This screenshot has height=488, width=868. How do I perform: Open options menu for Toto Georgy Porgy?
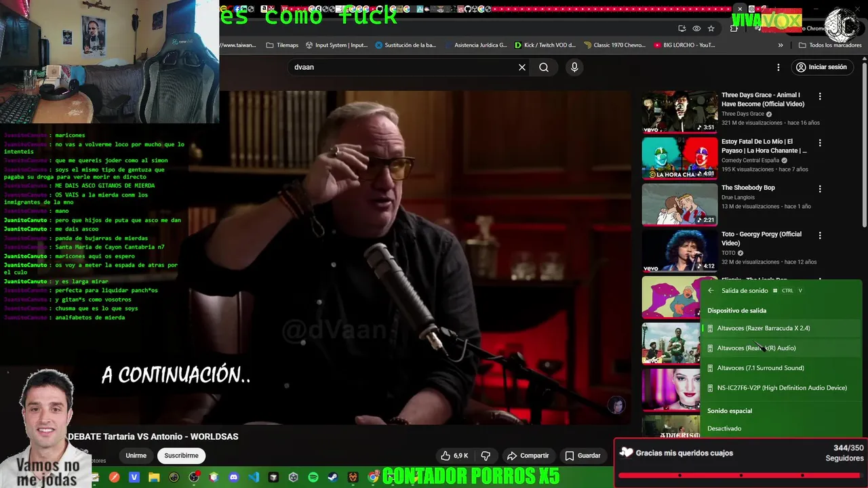click(820, 236)
